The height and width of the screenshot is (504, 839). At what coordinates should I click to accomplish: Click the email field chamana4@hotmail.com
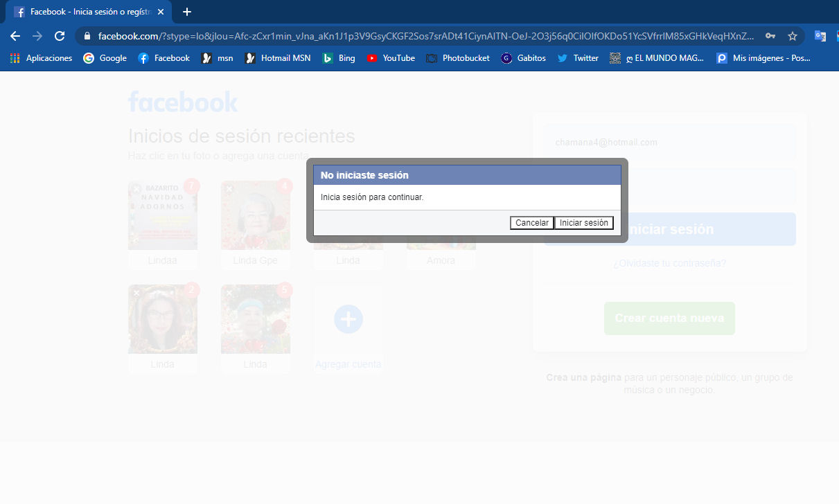click(670, 143)
